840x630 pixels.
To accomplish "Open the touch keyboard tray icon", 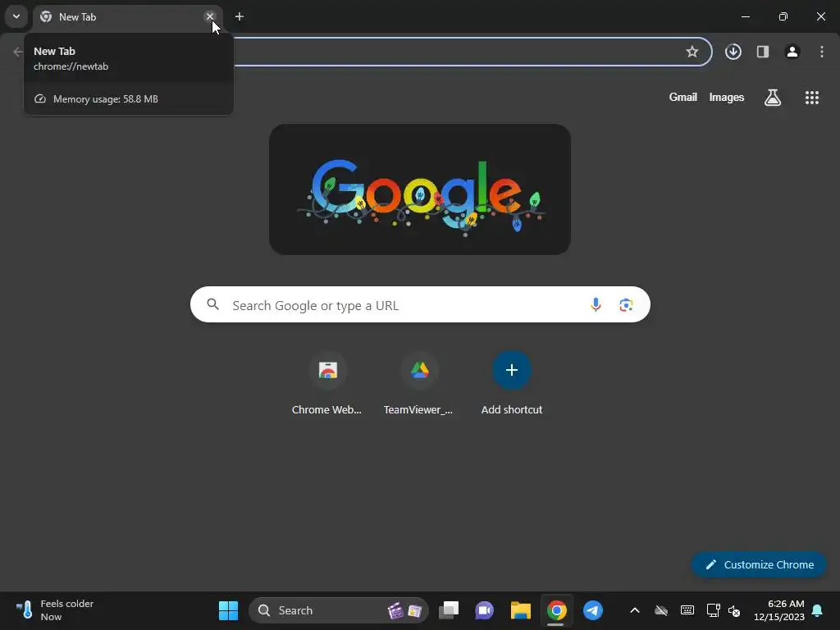I will pos(687,610).
